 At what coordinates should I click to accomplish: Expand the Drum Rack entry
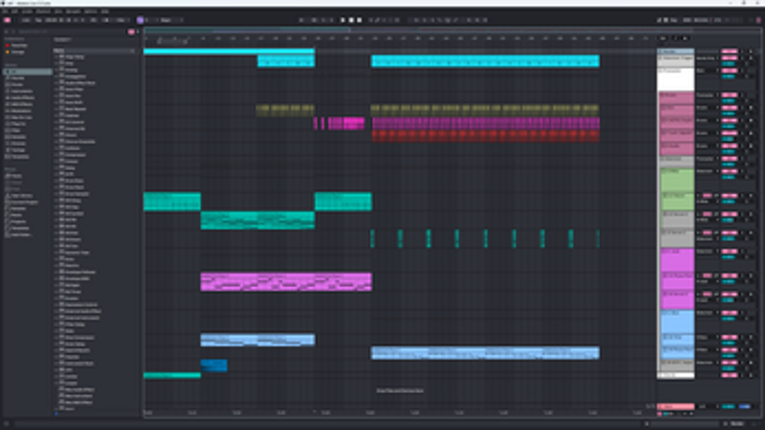point(56,187)
